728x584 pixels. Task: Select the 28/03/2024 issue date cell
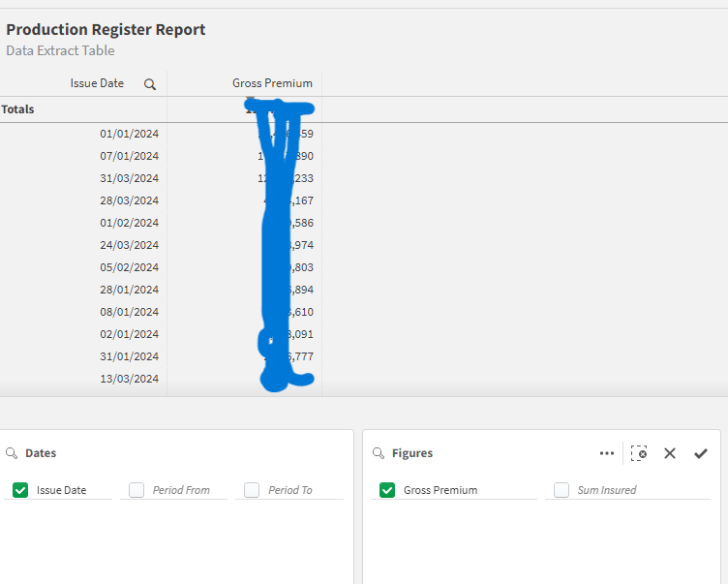pyautogui.click(x=129, y=200)
